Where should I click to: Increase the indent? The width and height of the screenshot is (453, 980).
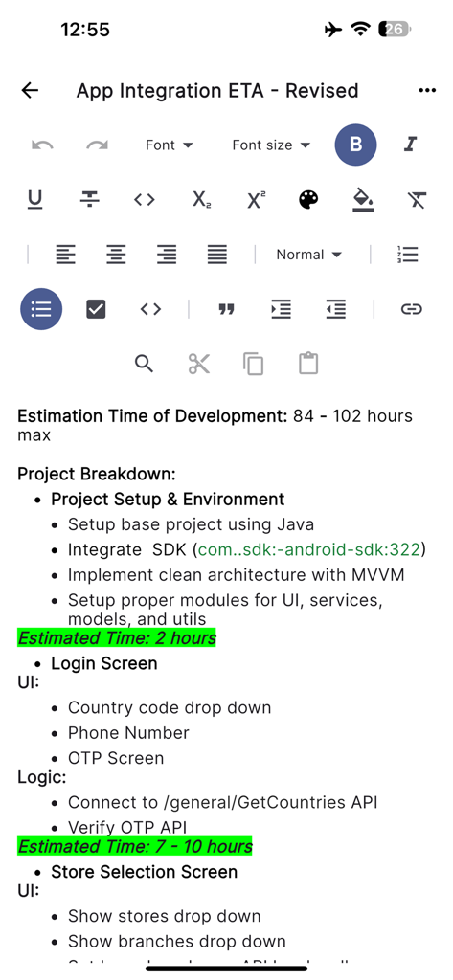pos(281,309)
